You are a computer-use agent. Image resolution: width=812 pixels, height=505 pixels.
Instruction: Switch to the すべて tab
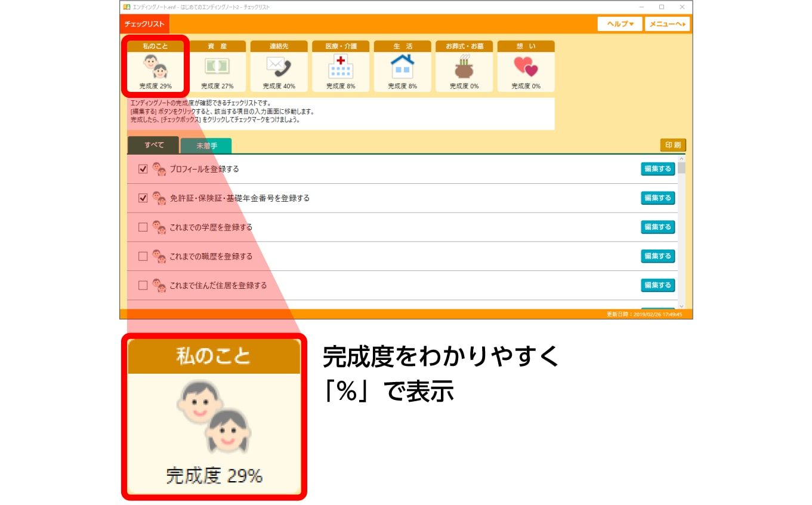153,144
